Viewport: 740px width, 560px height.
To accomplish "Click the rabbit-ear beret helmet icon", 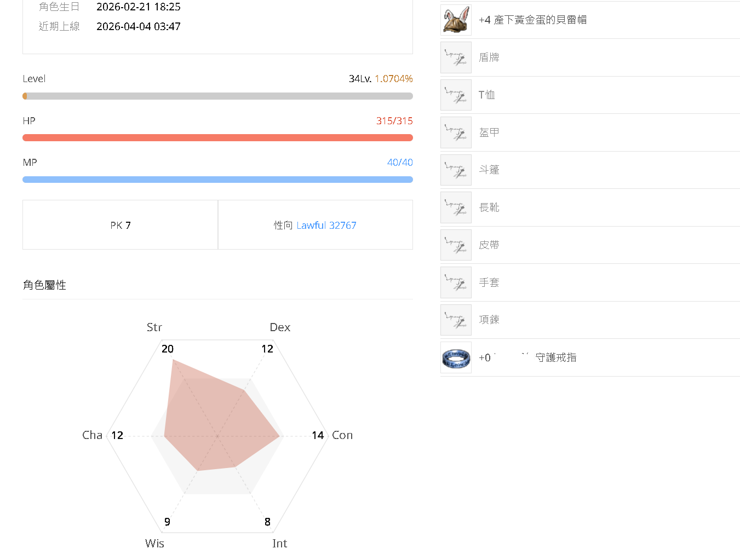I will (x=456, y=20).
